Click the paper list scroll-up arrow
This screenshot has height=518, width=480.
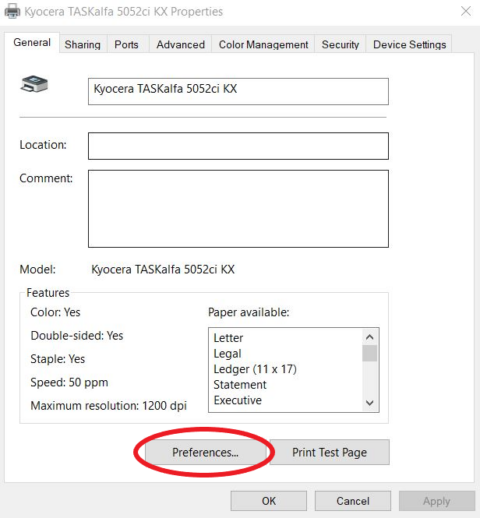[369, 337]
